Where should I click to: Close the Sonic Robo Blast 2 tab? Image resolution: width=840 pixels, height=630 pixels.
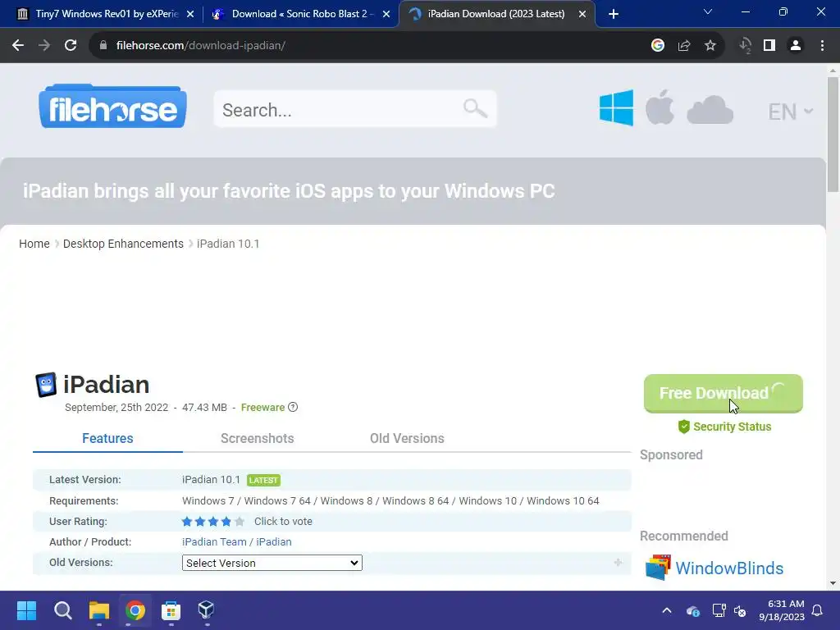pyautogui.click(x=386, y=14)
